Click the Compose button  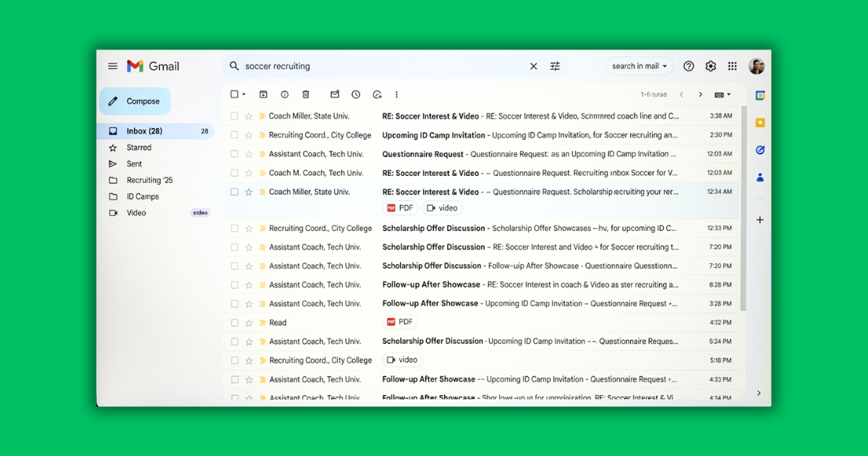point(135,101)
